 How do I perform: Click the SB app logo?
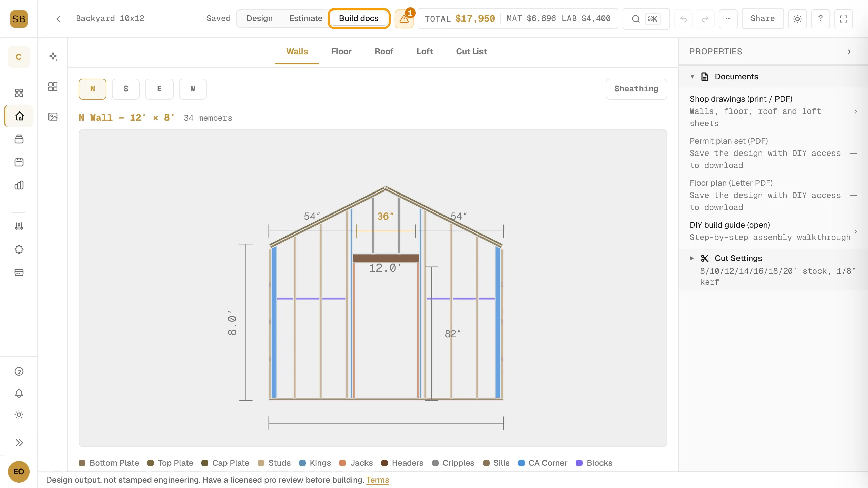click(19, 19)
